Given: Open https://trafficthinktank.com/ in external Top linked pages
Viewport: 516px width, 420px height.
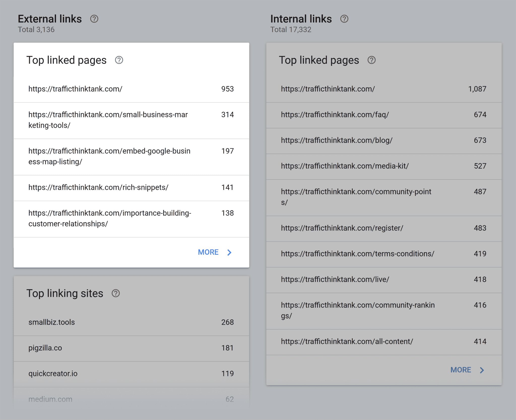Looking at the screenshot, I should [75, 89].
